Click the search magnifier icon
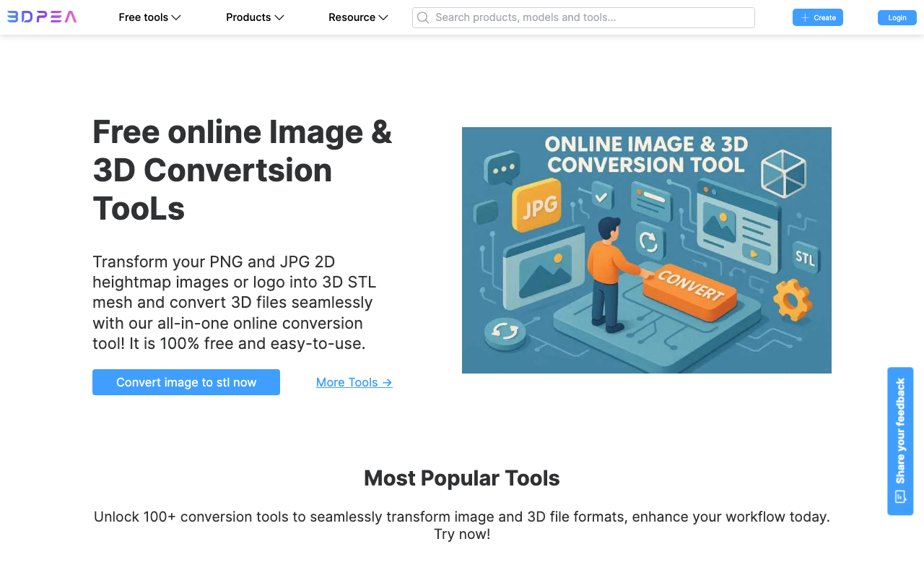 (423, 17)
